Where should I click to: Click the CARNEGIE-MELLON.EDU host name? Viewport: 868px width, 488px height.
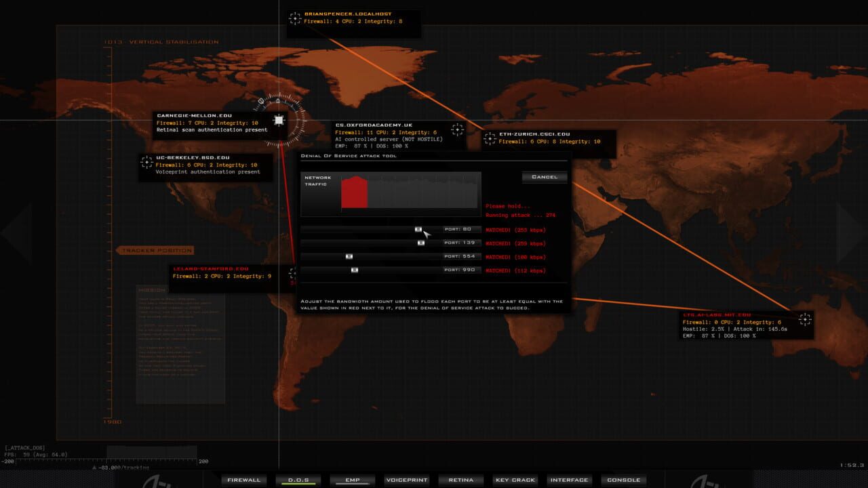click(194, 115)
